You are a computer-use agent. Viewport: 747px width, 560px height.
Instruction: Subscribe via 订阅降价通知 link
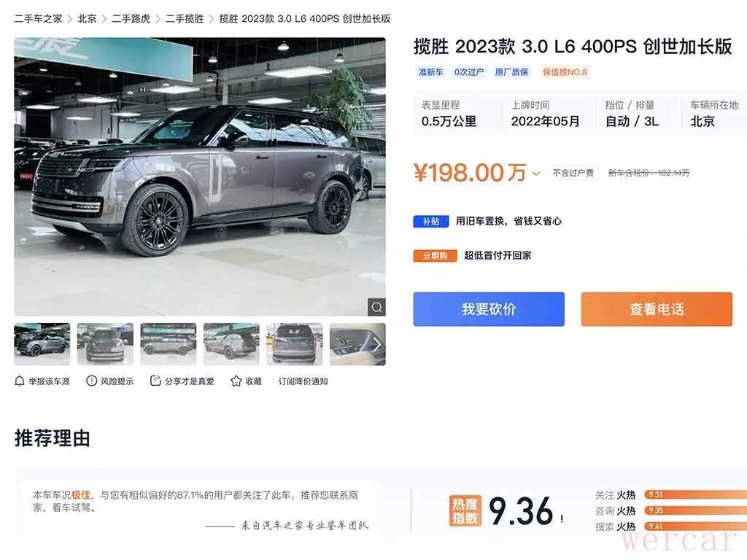pyautogui.click(x=303, y=381)
